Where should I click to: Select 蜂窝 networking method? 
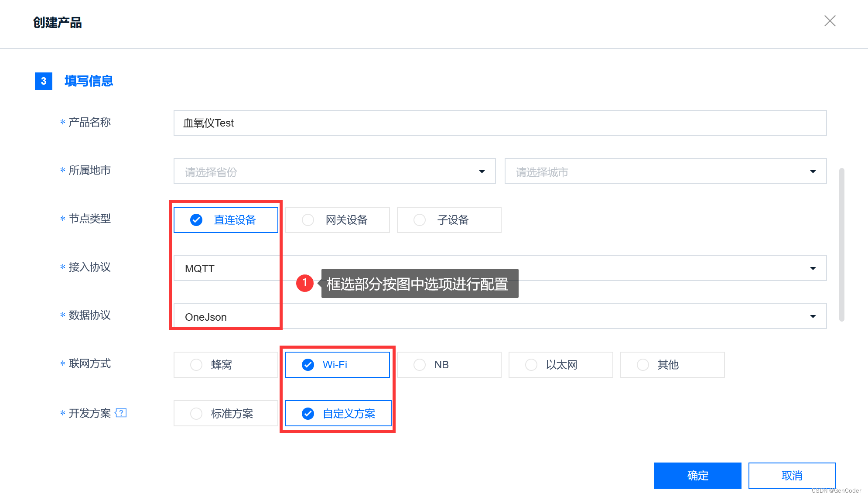(226, 365)
